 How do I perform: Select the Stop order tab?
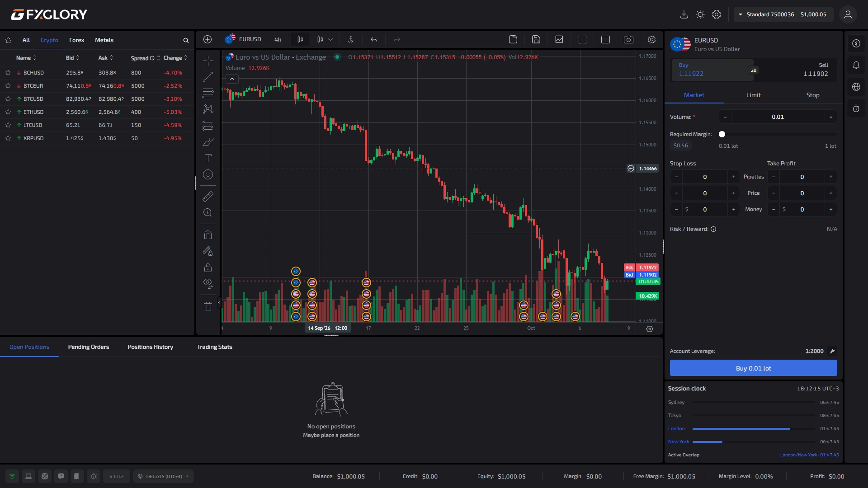[x=812, y=95]
